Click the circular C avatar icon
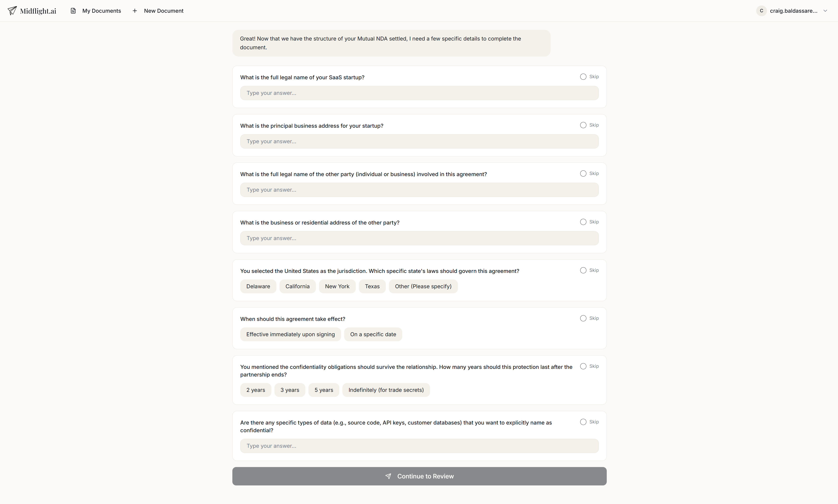The image size is (838, 504). (761, 11)
